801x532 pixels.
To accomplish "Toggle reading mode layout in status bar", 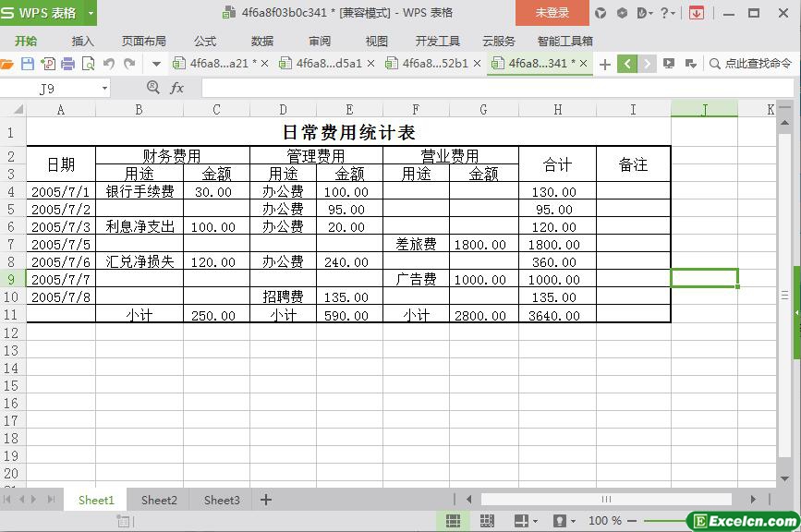I will click(x=521, y=521).
